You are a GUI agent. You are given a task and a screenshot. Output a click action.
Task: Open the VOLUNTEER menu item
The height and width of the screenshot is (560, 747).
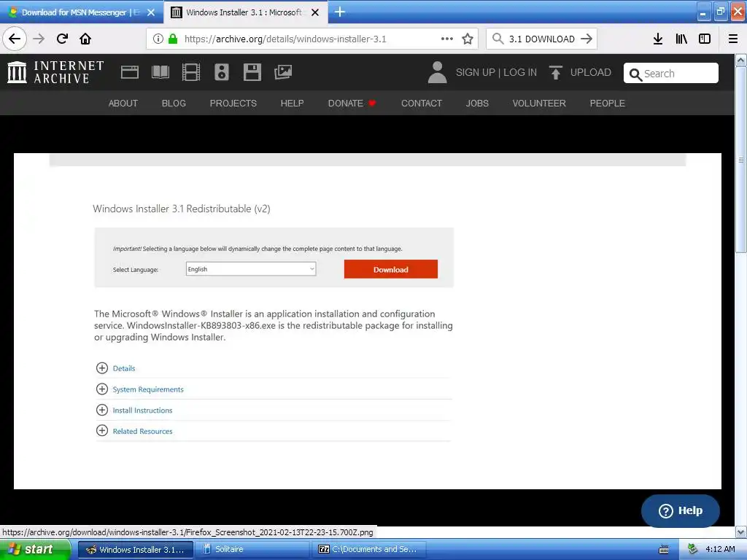click(539, 104)
